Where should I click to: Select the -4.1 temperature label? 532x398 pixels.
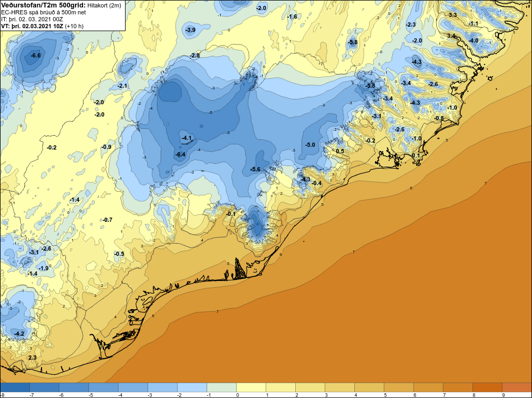(187, 138)
